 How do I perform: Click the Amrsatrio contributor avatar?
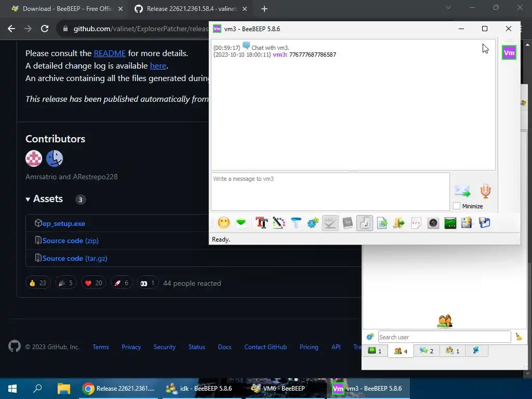click(34, 158)
